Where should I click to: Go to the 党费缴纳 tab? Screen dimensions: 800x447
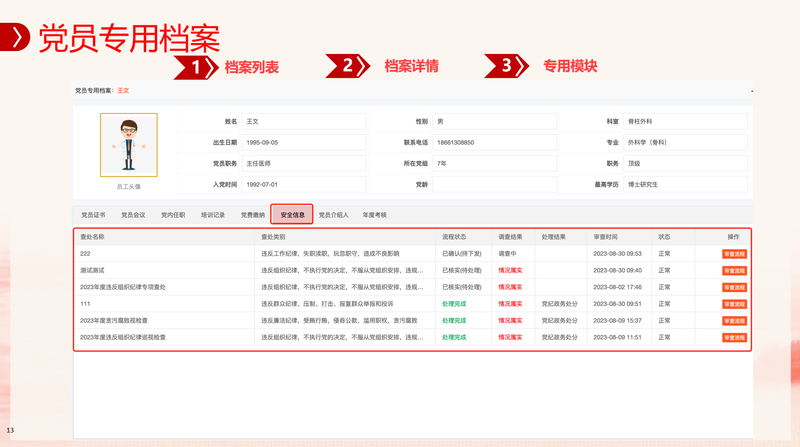tap(253, 215)
